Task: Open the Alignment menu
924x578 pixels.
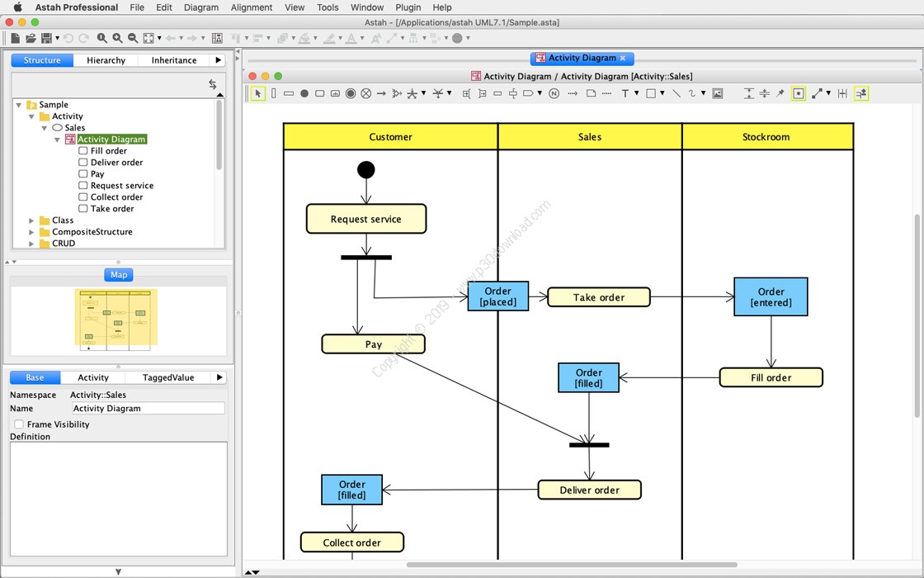Action: point(252,7)
